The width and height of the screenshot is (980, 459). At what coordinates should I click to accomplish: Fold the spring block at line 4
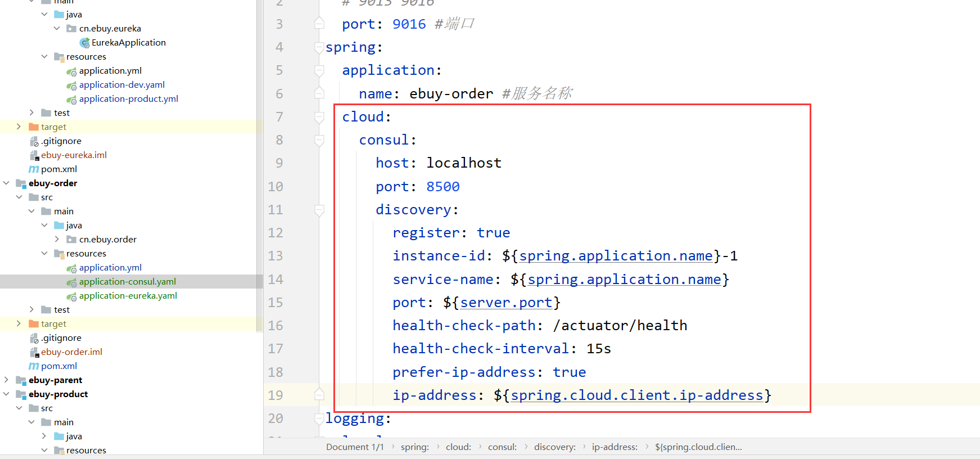click(x=319, y=47)
